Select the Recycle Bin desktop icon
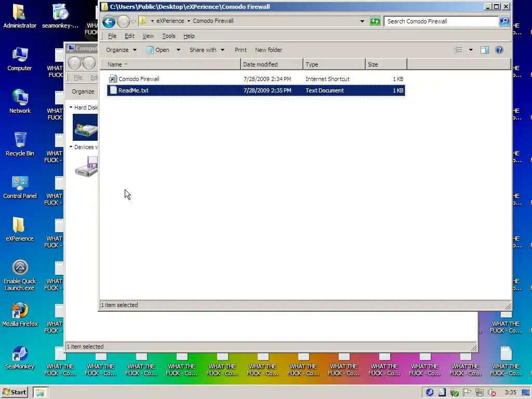The image size is (532, 399). [x=20, y=144]
